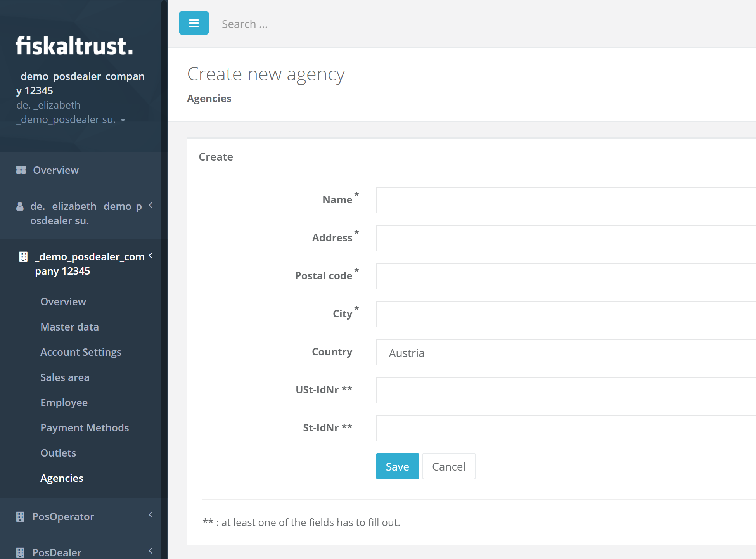Click the Cancel button
This screenshot has height=559, width=756.
click(x=448, y=466)
